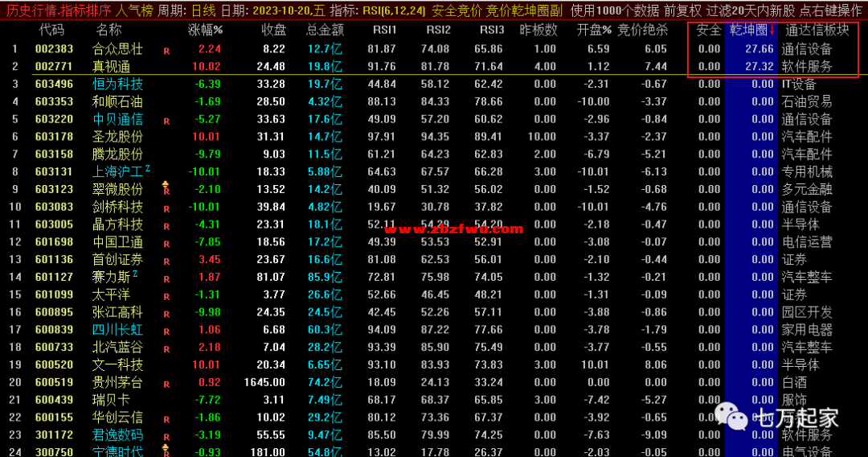Click the 通达信板块 column header
This screenshot has height=457, width=868.
[x=817, y=30]
